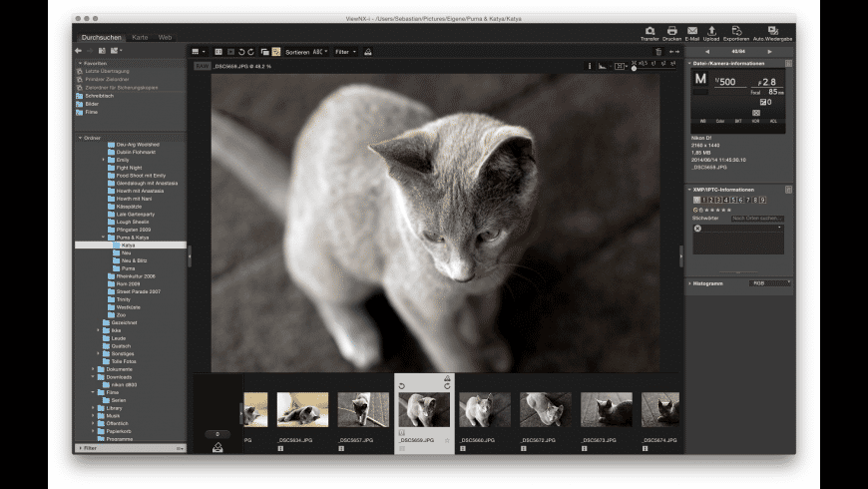Click the view mode layout icon

(x=198, y=52)
